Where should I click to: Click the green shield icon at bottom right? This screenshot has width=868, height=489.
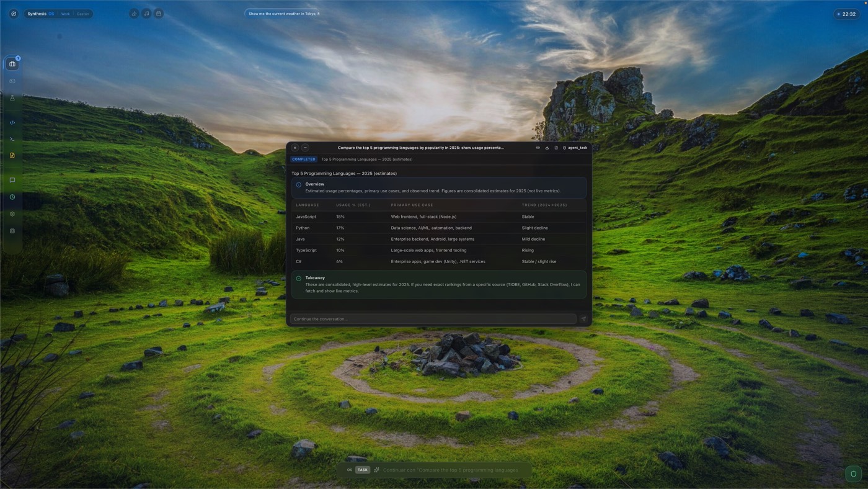(854, 474)
